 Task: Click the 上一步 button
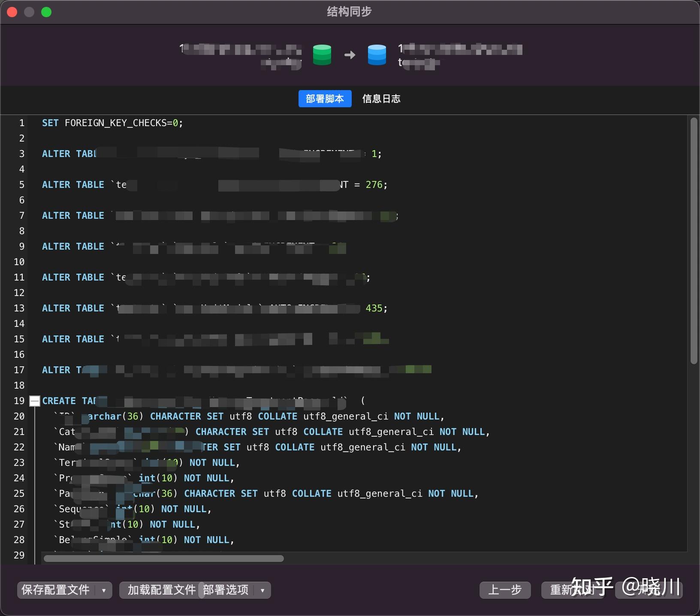pyautogui.click(x=504, y=590)
